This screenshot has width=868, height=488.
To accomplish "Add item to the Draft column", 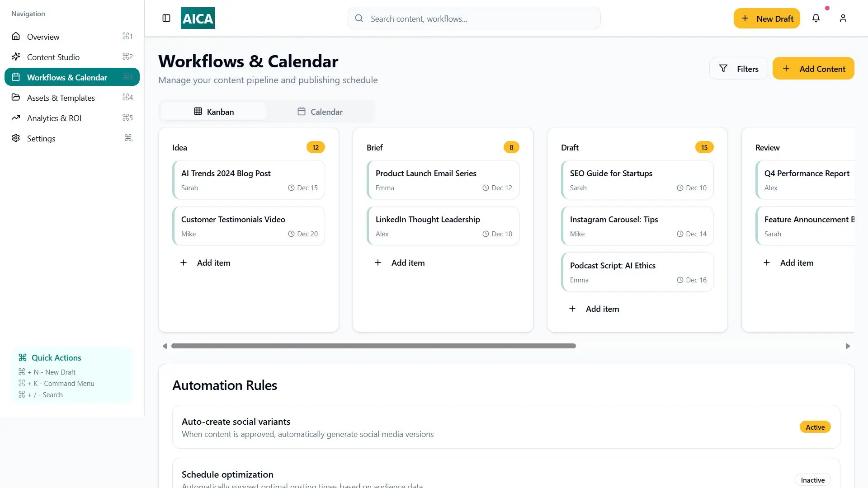I will click(x=637, y=309).
